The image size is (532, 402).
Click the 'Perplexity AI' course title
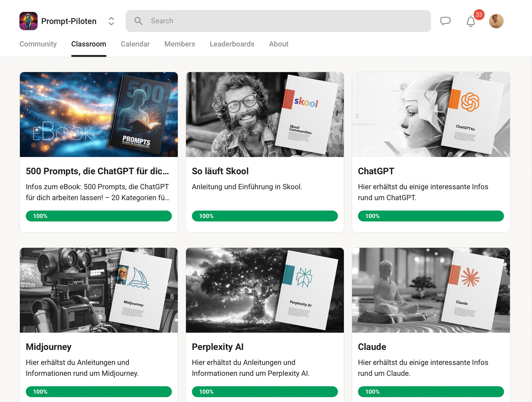click(x=218, y=347)
